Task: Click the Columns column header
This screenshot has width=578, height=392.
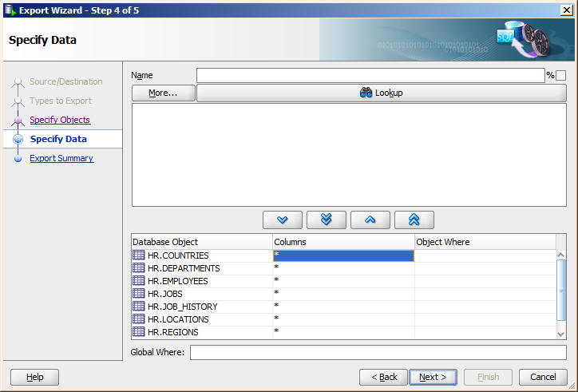Action: coord(343,242)
